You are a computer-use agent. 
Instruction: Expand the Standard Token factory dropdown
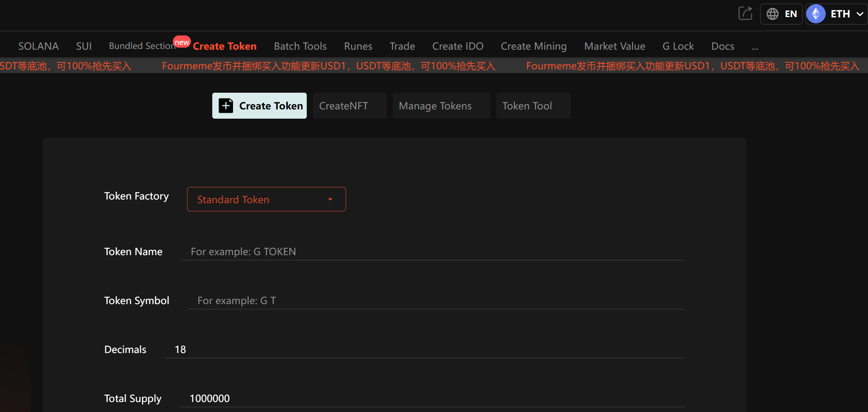pos(266,200)
